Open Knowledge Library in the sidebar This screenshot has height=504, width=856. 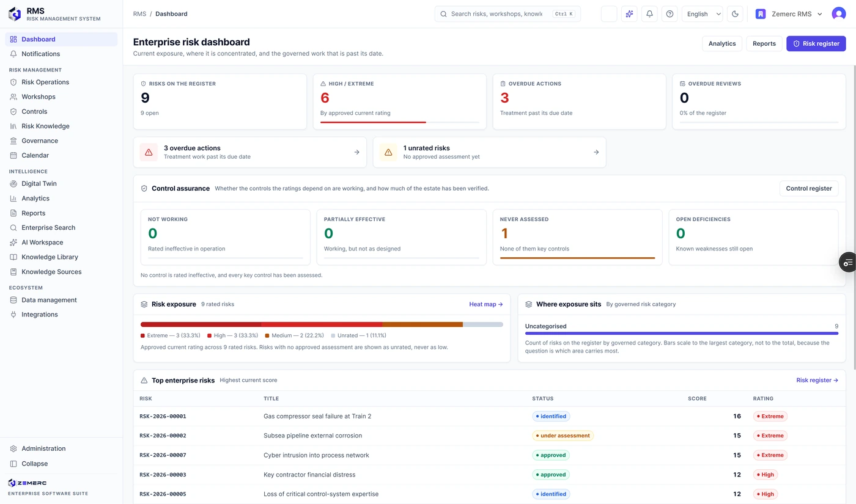(x=61, y=257)
